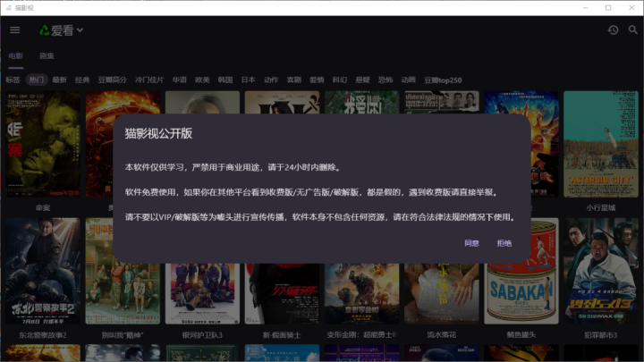Image resolution: width=644 pixels, height=362 pixels.
Task: Pick the 悬疑 genre filter
Action: [362, 80]
